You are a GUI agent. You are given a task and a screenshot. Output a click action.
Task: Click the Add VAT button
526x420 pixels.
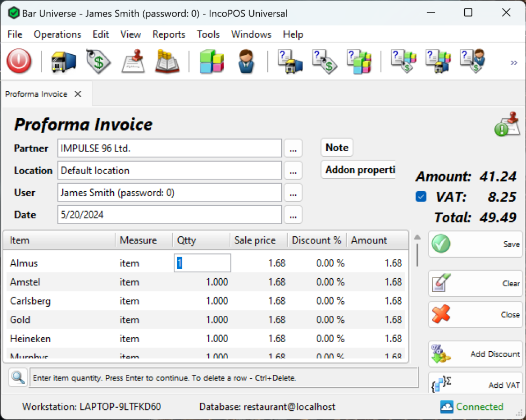tap(476, 383)
